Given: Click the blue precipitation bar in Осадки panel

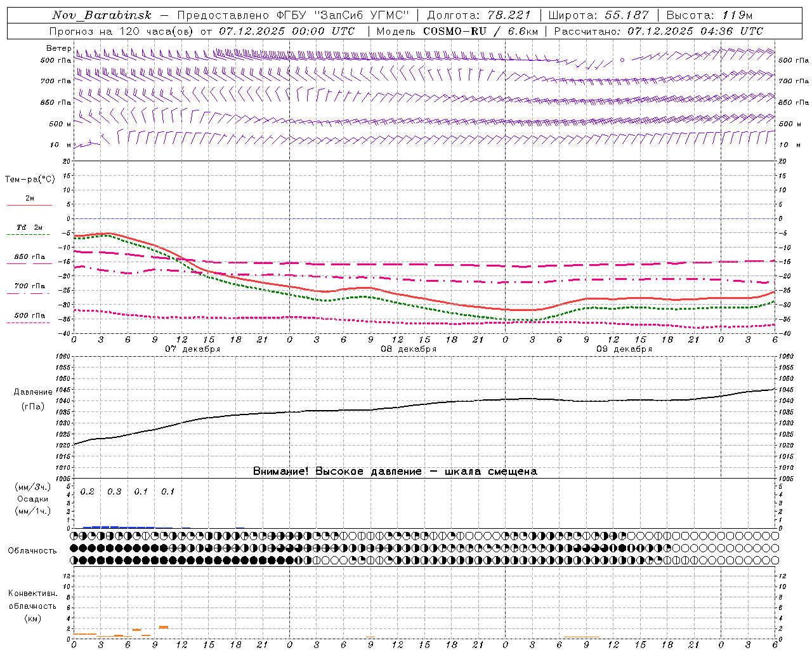Looking at the screenshot, I should point(119,527).
